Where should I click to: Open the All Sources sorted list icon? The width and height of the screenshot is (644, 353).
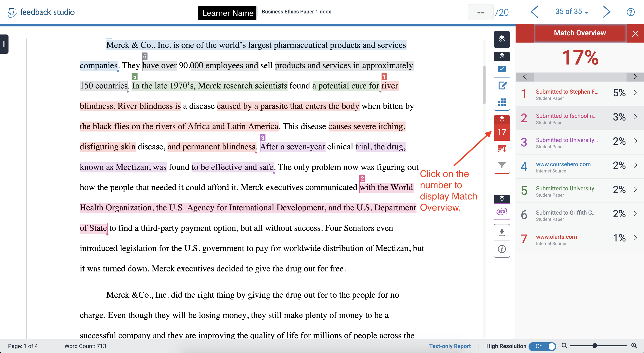(501, 149)
